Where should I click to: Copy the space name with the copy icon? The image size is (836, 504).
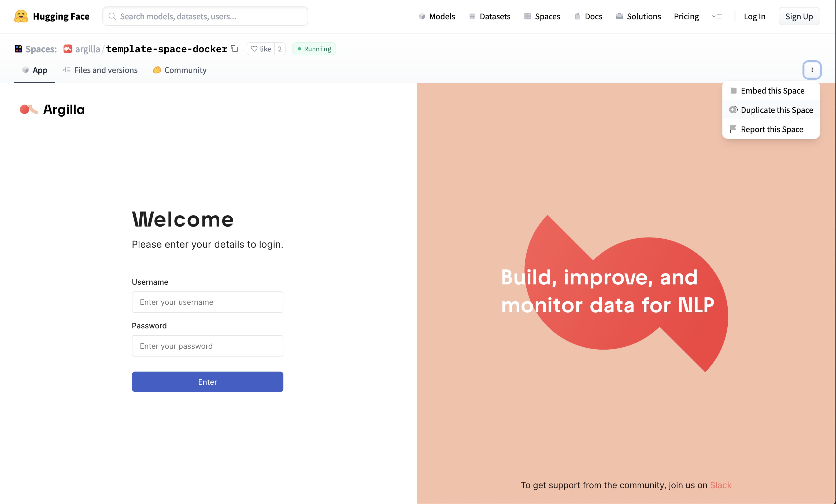(234, 49)
